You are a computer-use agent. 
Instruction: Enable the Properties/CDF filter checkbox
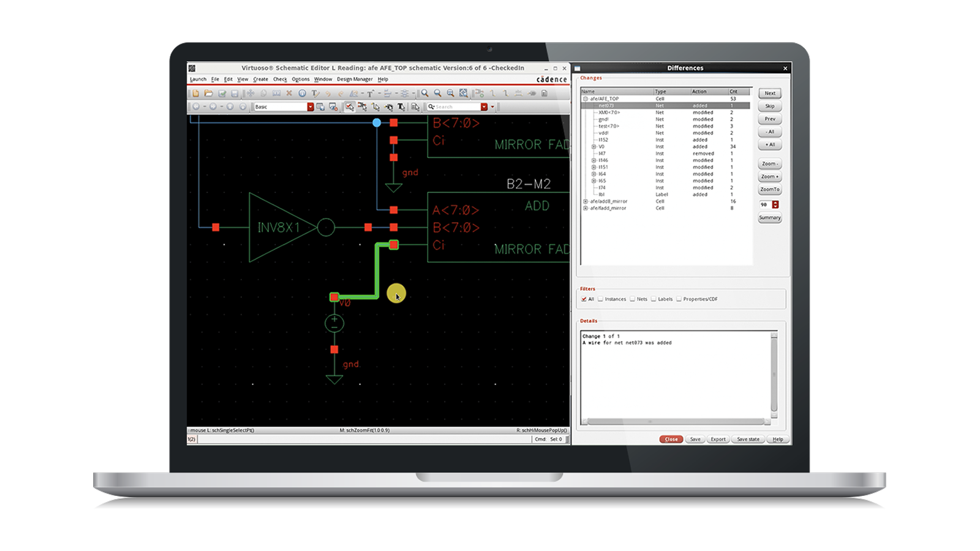point(679,299)
